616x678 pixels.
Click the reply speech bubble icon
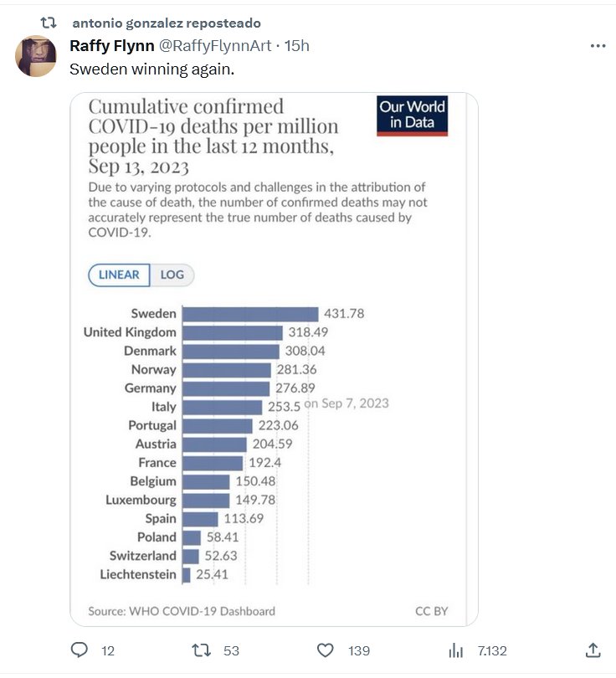(x=80, y=650)
